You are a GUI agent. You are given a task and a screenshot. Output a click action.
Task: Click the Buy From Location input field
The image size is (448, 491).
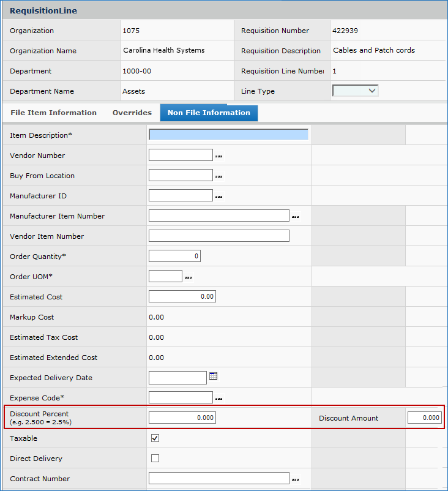(181, 175)
